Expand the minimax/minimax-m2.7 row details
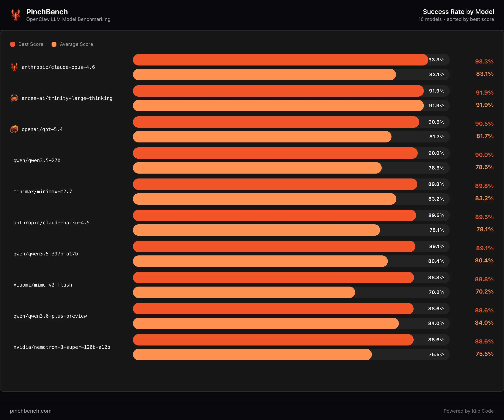The height and width of the screenshot is (420, 504). tap(43, 191)
